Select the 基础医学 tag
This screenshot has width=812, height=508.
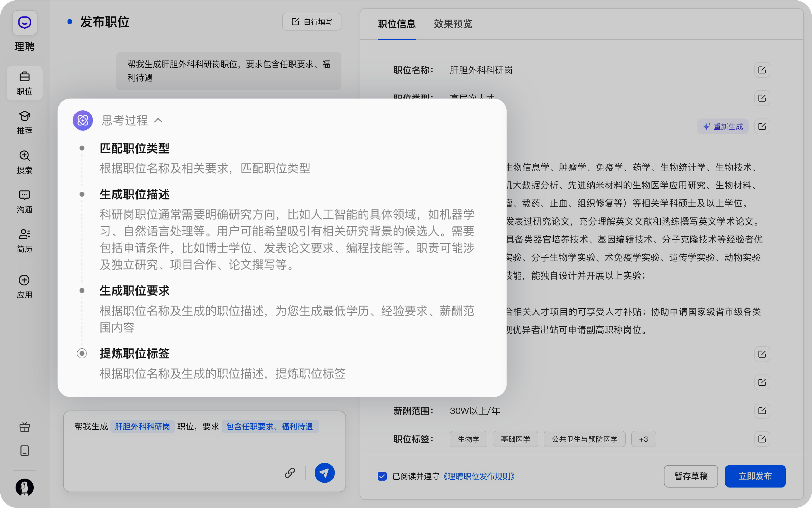pyautogui.click(x=515, y=439)
